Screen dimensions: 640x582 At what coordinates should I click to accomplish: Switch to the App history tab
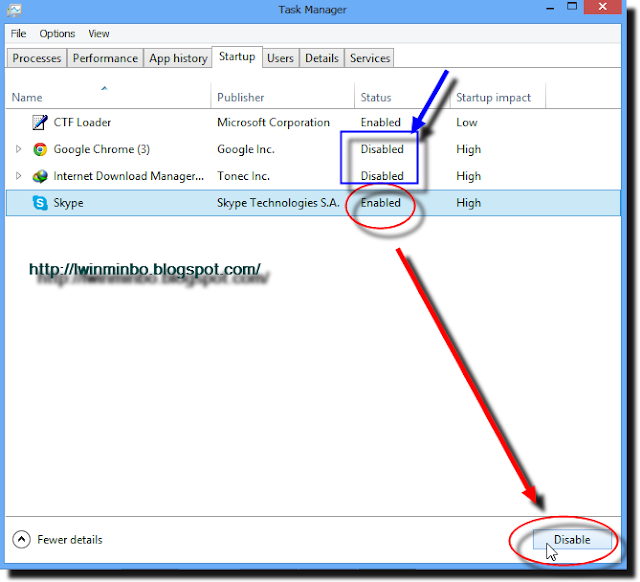click(x=178, y=58)
